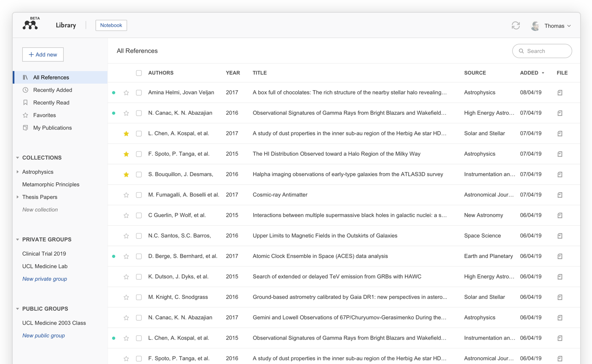This screenshot has width=592, height=364.
Task: Click the clock icon for Recently Added
Action: (x=25, y=90)
